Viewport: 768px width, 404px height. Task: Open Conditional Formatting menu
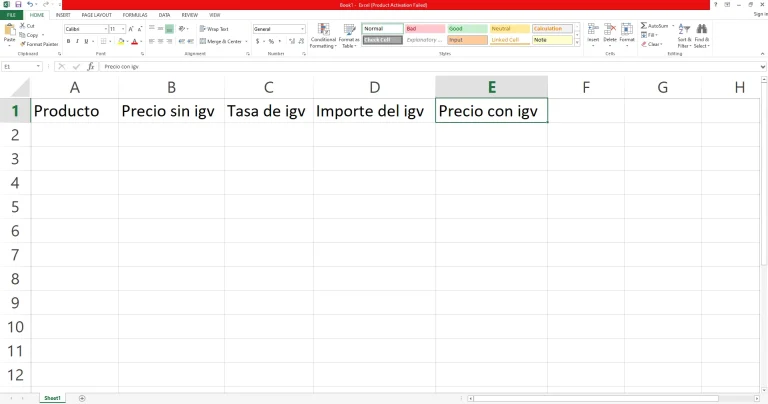[x=323, y=35]
